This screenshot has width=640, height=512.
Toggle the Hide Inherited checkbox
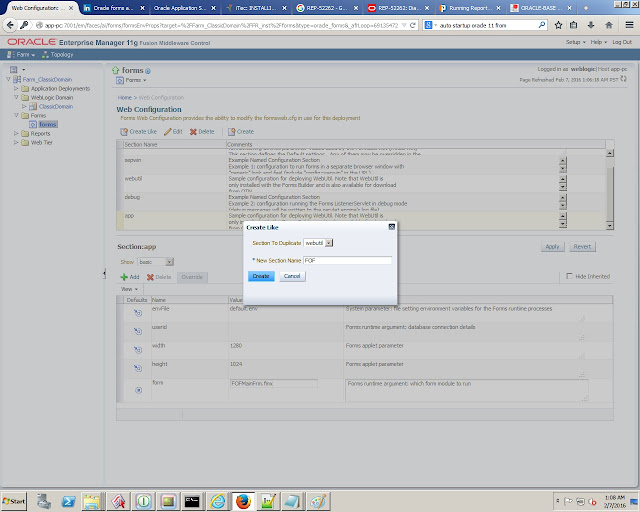pos(569,276)
